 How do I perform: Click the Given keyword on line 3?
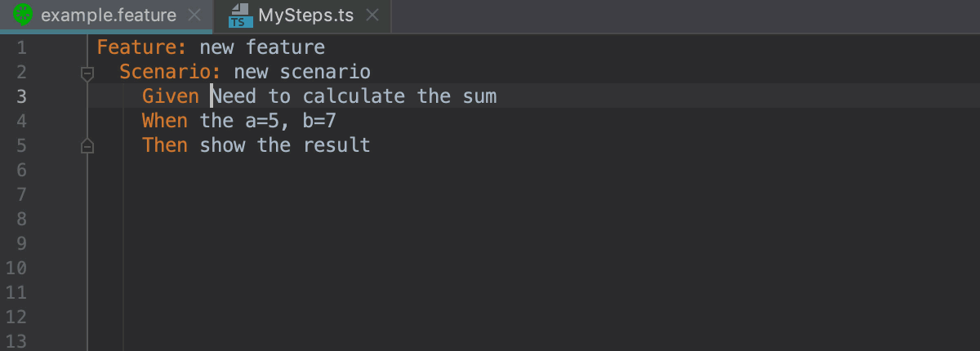point(171,96)
